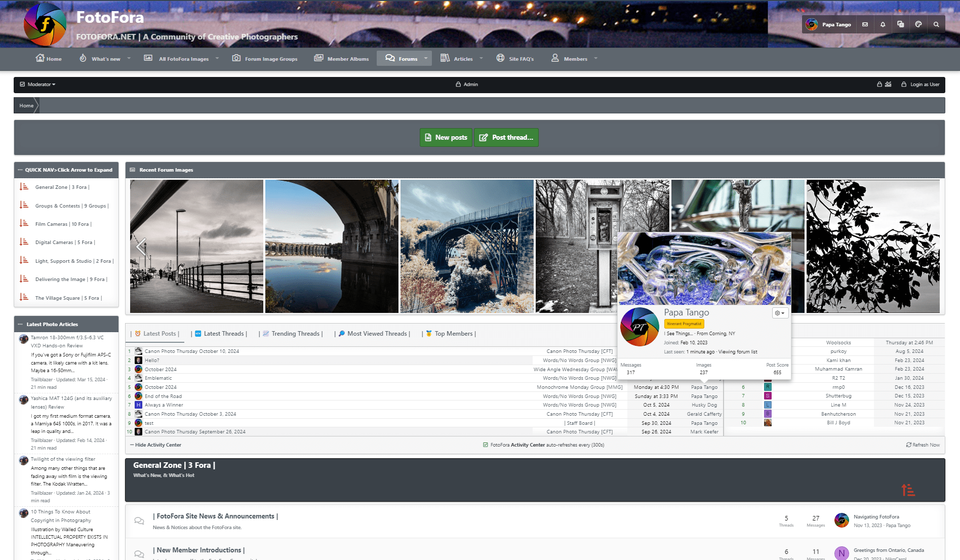
Task: Open Forum Image Groups nav item
Action: [265, 59]
